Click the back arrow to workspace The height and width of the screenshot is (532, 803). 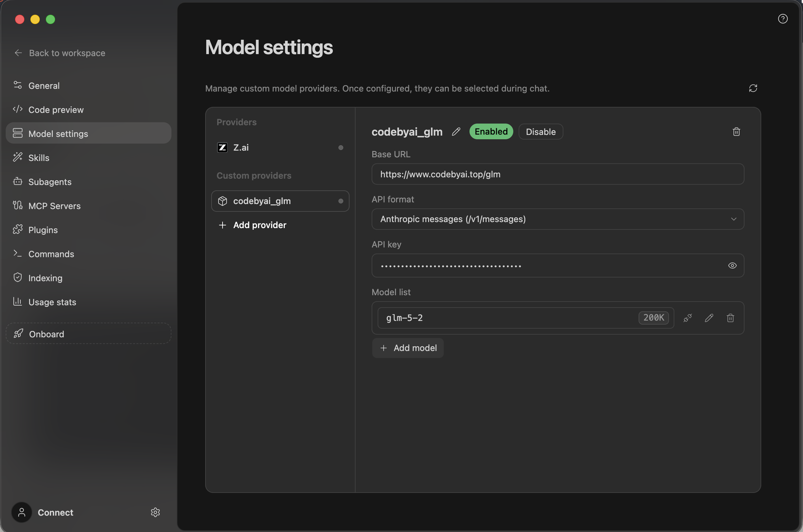(18, 53)
